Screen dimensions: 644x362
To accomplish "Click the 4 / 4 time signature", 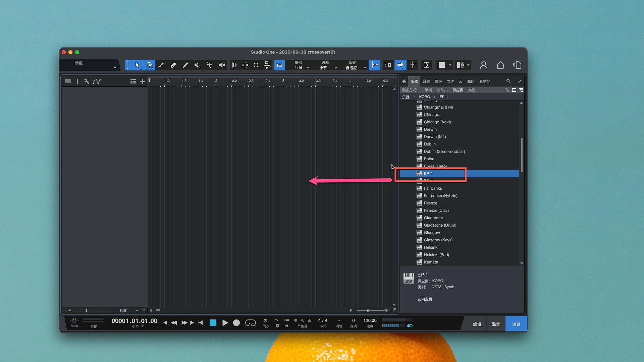I will point(323,320).
